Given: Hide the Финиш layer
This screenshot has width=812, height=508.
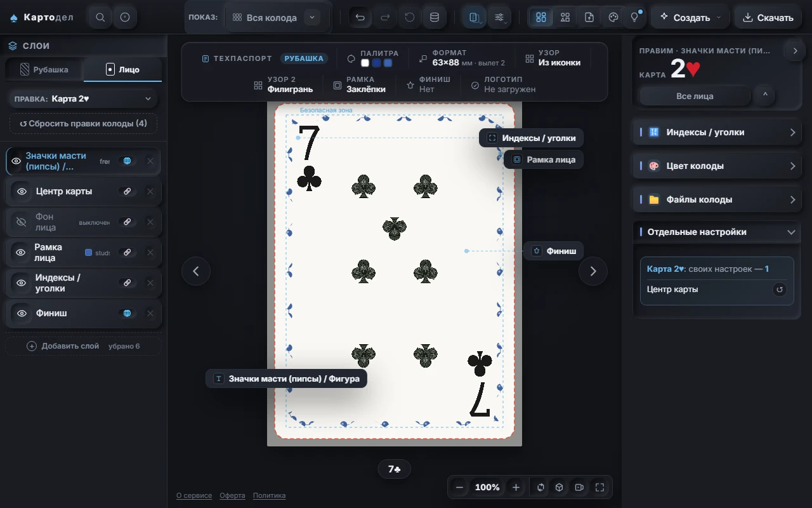Looking at the screenshot, I should click(22, 313).
